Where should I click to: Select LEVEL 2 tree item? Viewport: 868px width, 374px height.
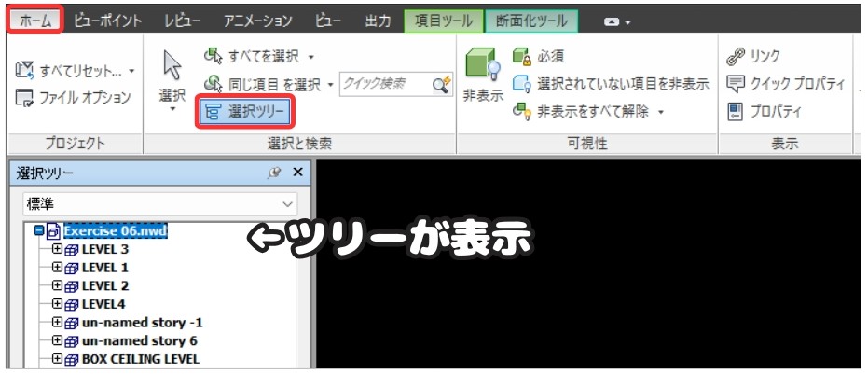(x=105, y=286)
